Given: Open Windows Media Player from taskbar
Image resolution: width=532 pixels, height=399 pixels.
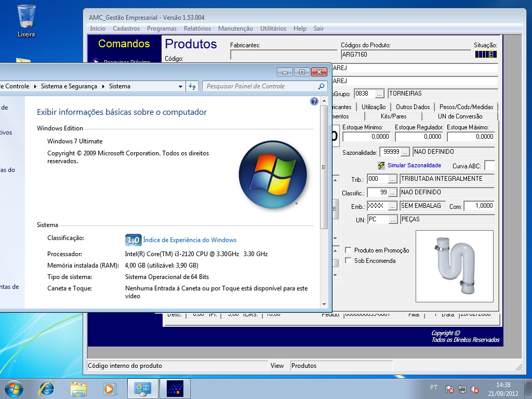Looking at the screenshot, I should (110, 389).
